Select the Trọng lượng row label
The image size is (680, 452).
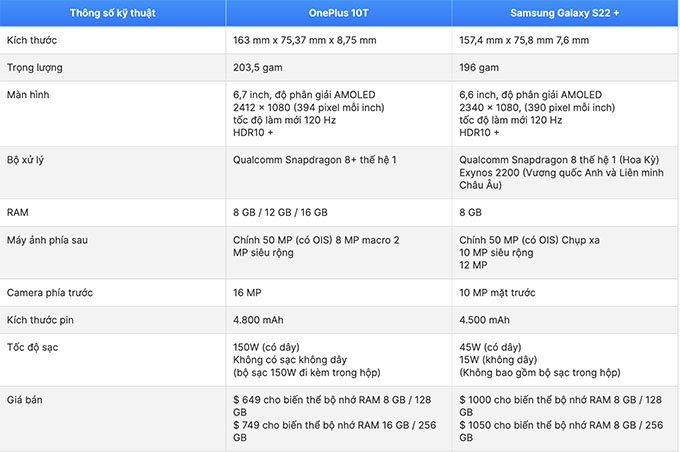(35, 68)
